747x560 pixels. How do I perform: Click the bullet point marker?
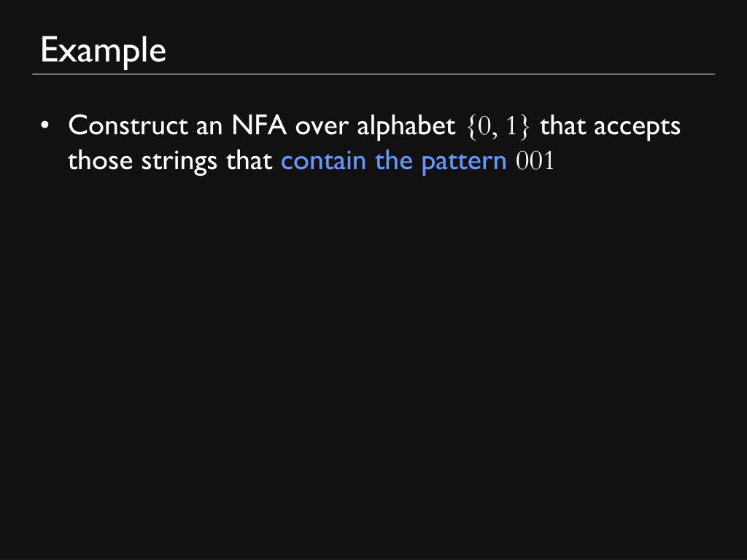(x=44, y=125)
